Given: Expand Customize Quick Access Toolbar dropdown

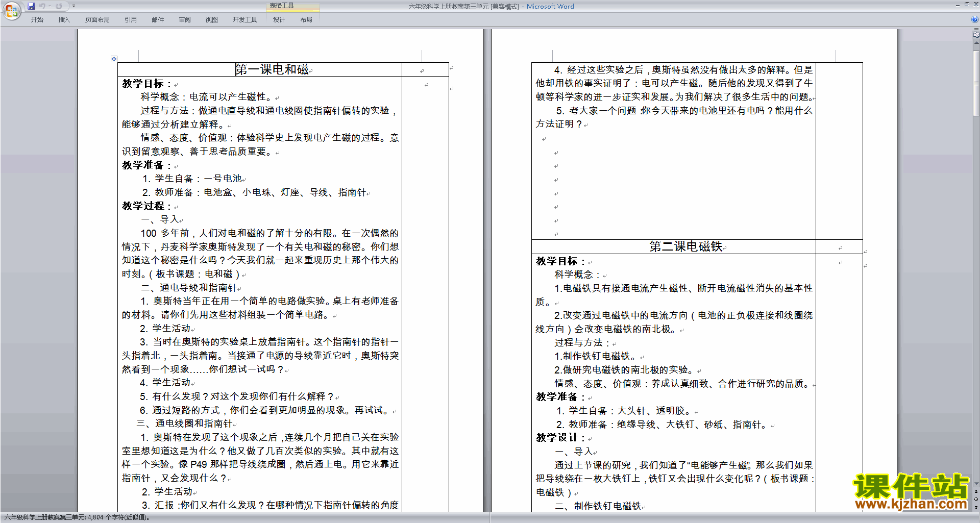Looking at the screenshot, I should coord(73,6).
